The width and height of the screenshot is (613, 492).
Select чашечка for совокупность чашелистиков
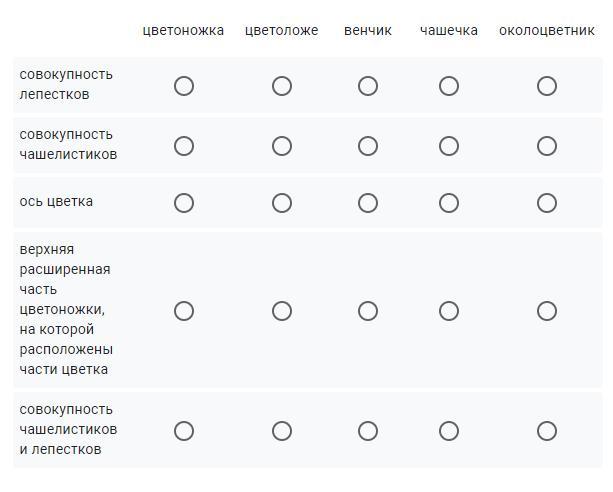pos(448,146)
